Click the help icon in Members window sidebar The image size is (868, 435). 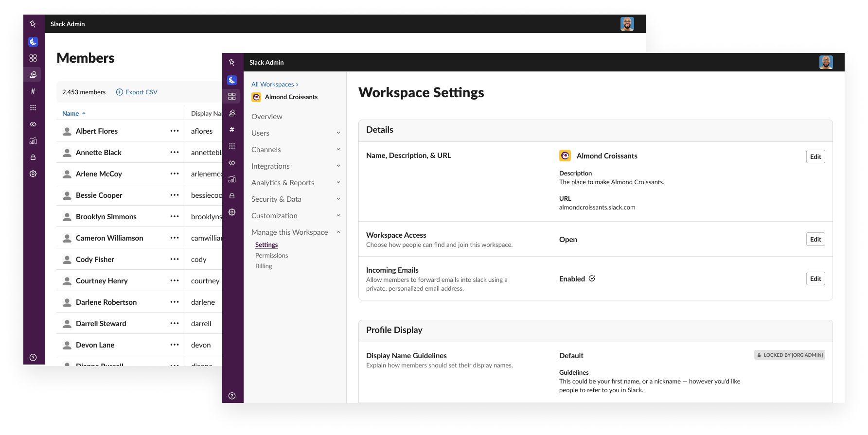(33, 357)
